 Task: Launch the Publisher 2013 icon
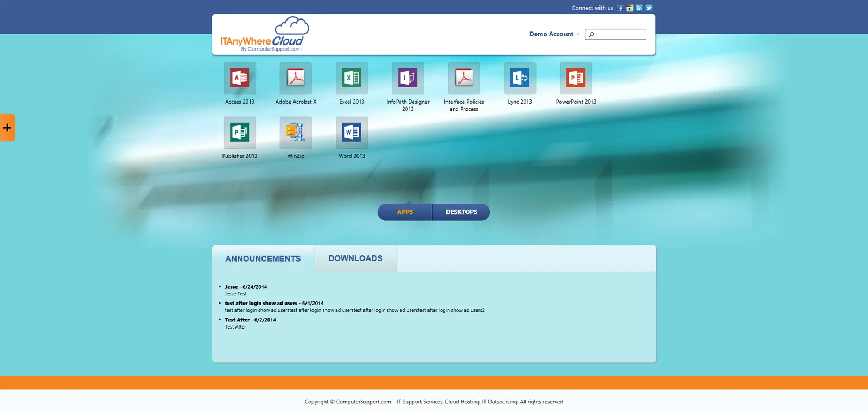click(240, 133)
